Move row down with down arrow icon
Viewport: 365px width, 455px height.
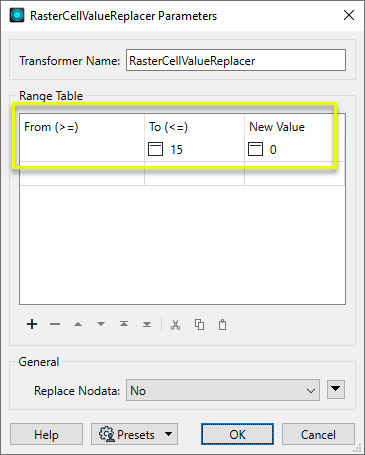tap(101, 324)
